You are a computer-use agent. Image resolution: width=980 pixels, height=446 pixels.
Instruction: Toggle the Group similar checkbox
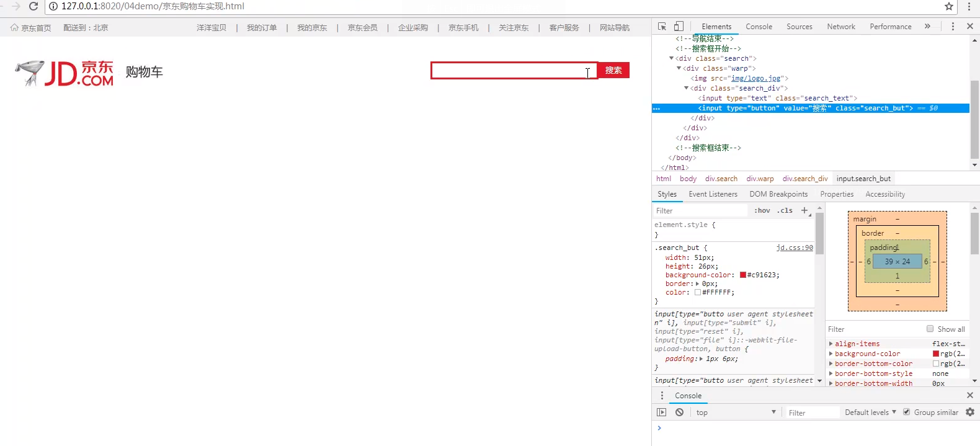coord(906,412)
